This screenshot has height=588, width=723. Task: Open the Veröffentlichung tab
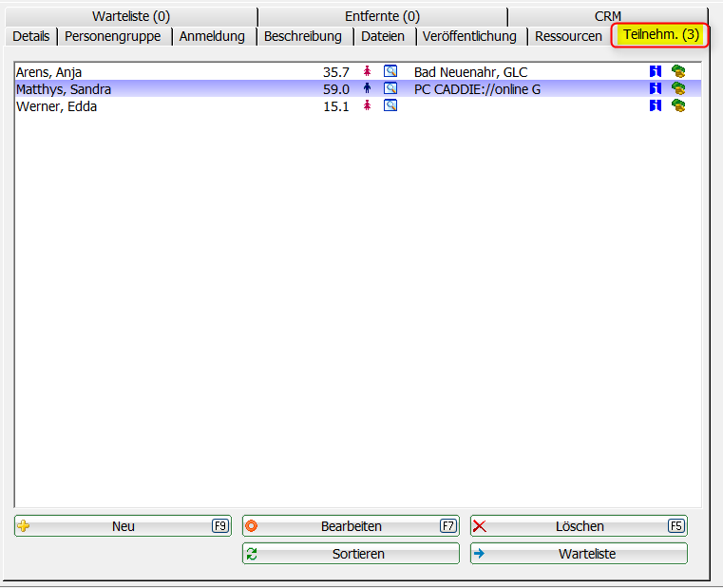point(469,36)
